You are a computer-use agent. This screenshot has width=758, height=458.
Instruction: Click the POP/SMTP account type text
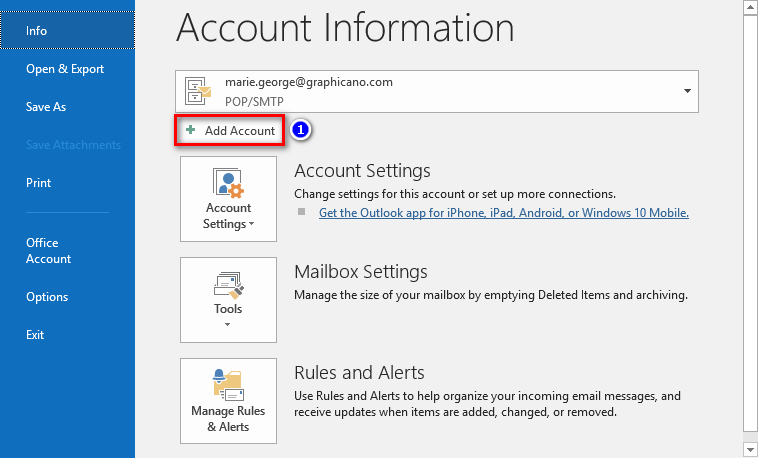tap(254, 102)
